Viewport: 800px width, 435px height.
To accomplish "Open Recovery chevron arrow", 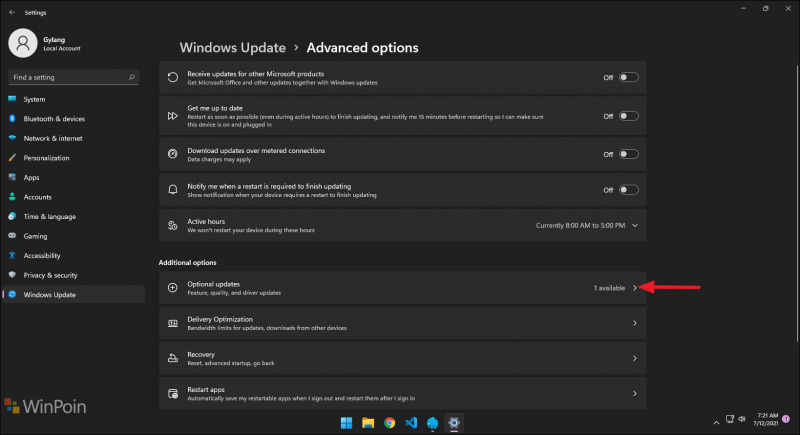I will (635, 358).
